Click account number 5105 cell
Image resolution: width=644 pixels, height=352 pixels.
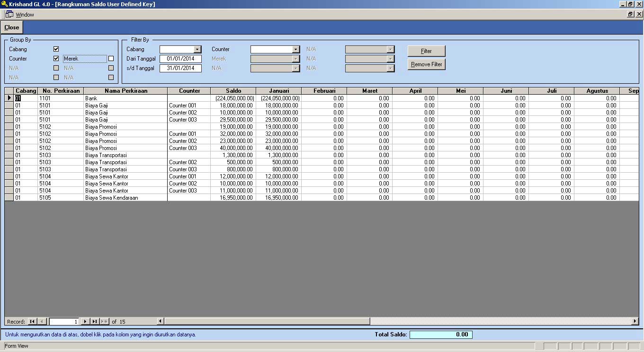(x=61, y=197)
